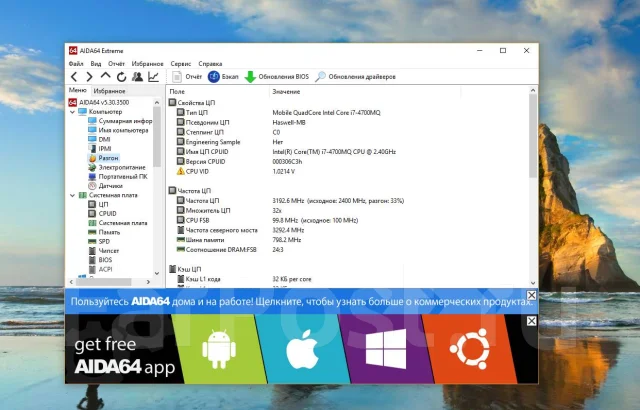The height and width of the screenshot is (410, 640).
Task: Click the tree scrollbar down arrow
Action: click(157, 273)
